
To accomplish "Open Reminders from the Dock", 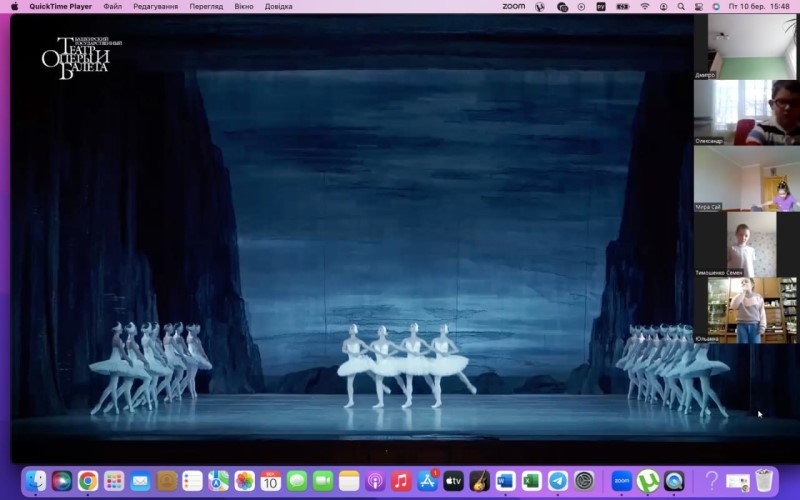I will click(192, 481).
